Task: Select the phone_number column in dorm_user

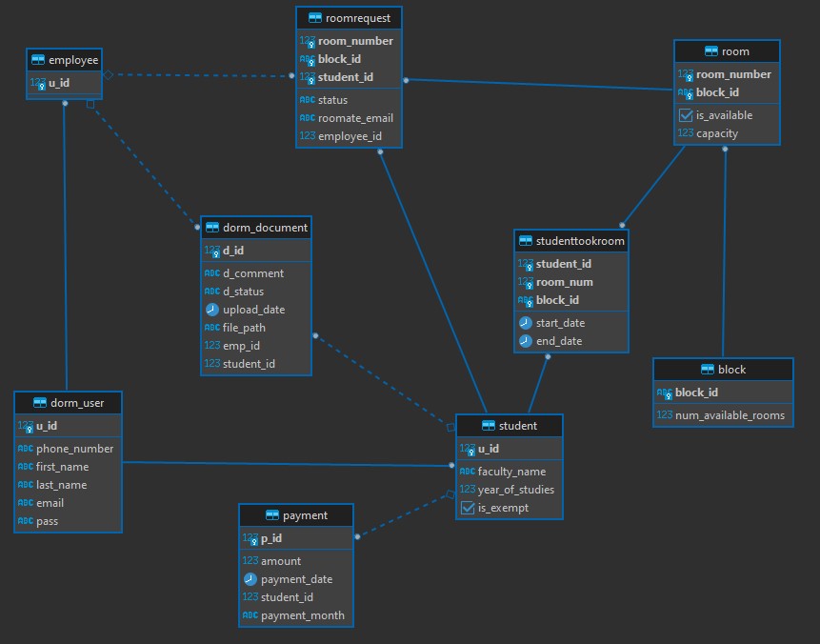Action: coord(74,449)
